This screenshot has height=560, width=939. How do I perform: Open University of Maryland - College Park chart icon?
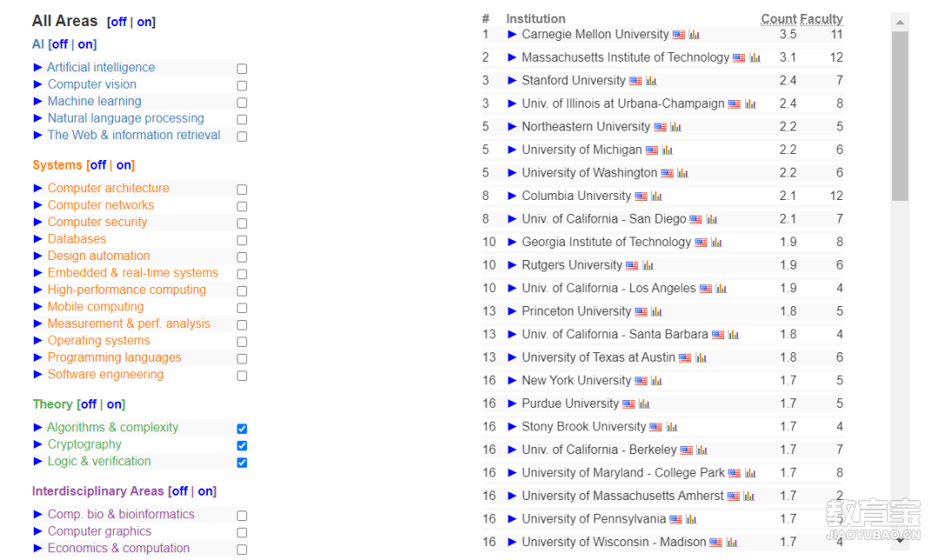click(750, 473)
